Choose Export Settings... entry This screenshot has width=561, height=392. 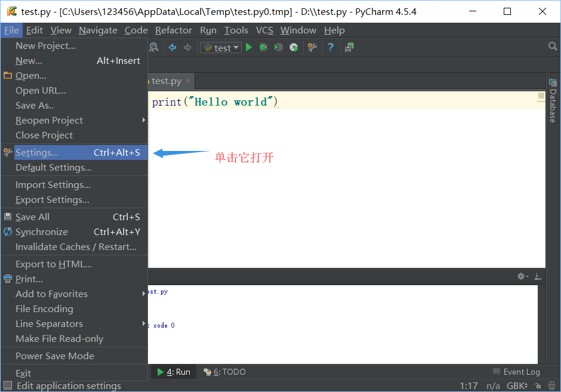[74, 200]
